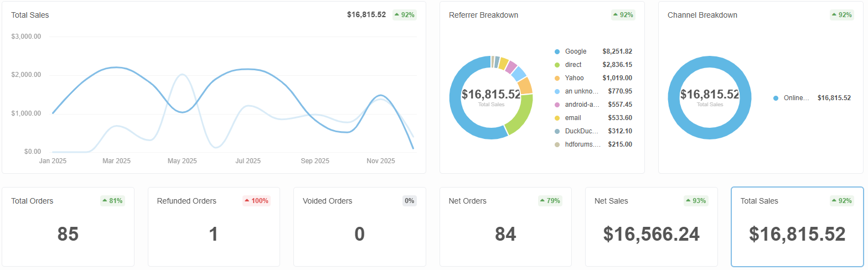Select the Net Orders card

(x=505, y=227)
